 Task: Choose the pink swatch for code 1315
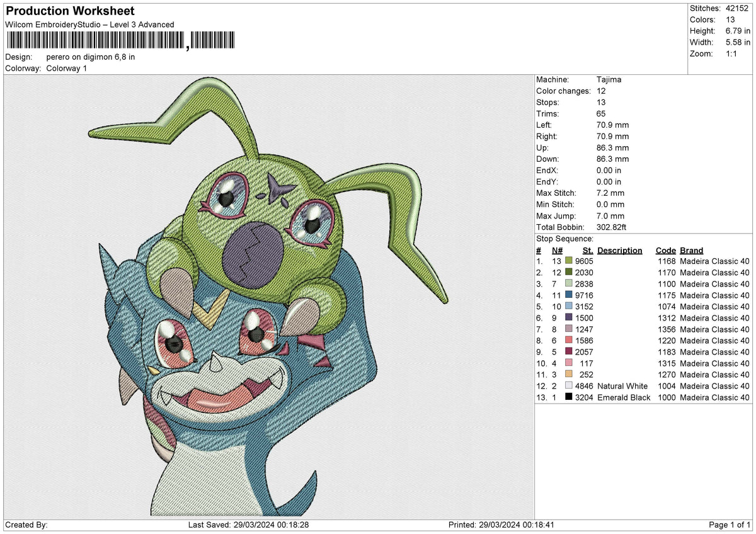[569, 363]
